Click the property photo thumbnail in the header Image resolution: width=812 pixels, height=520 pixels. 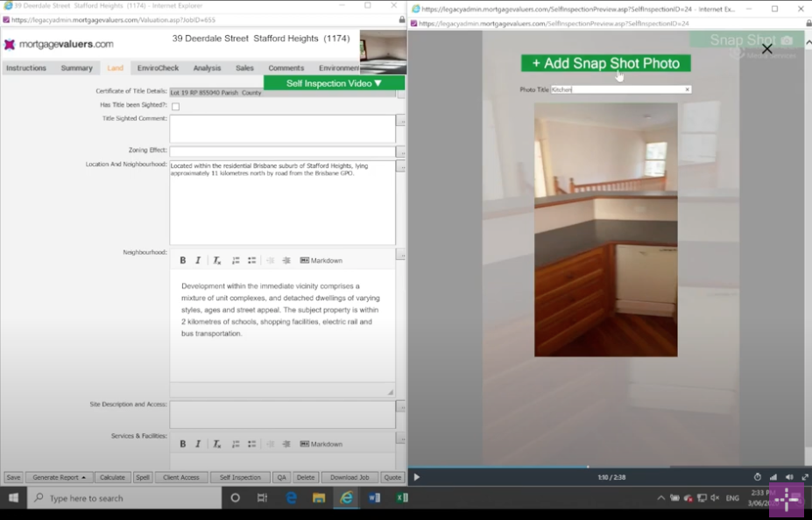coord(383,52)
